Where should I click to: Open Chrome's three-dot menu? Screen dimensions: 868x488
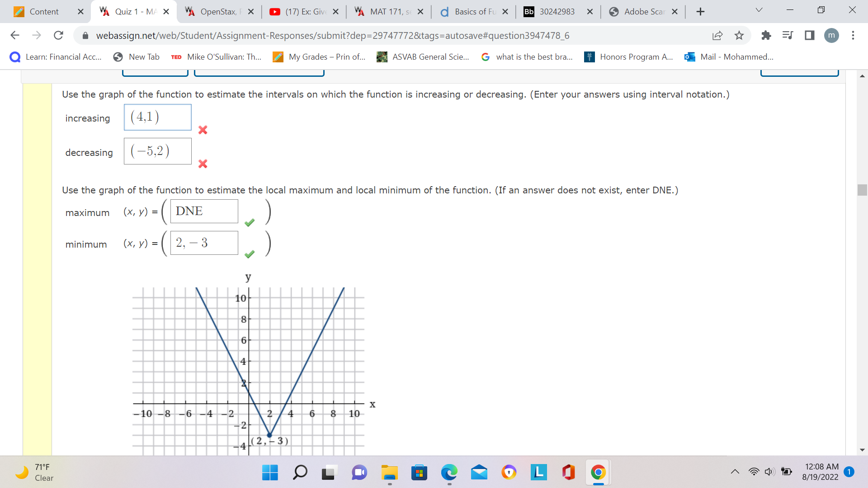[854, 35]
